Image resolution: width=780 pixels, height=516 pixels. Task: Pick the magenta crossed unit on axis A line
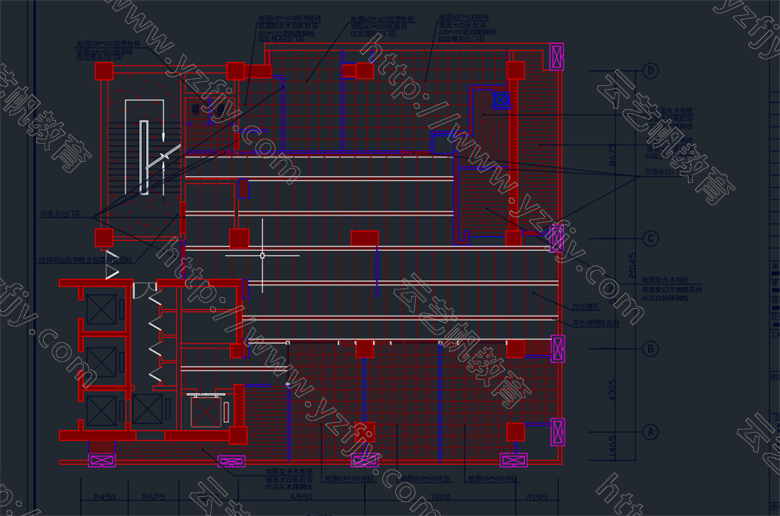tap(558, 431)
